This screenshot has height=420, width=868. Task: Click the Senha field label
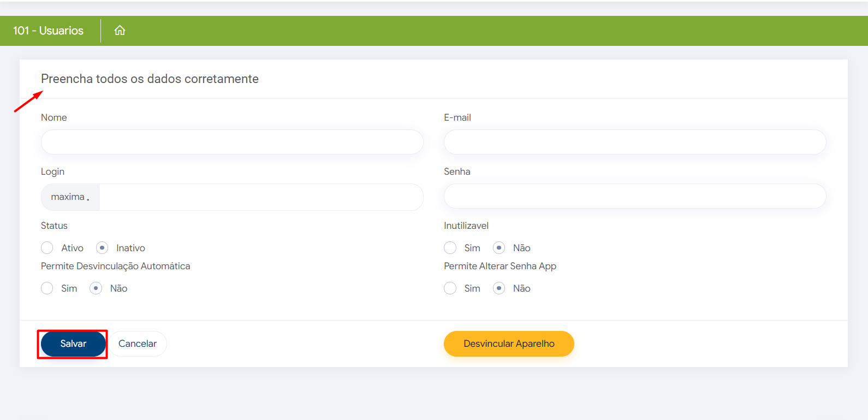[457, 171]
